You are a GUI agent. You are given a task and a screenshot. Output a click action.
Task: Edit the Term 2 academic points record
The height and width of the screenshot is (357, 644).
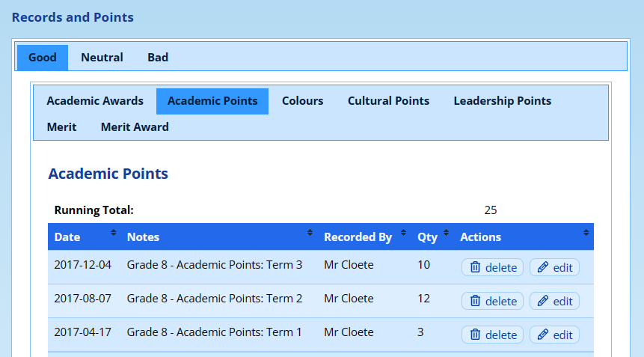554,301
